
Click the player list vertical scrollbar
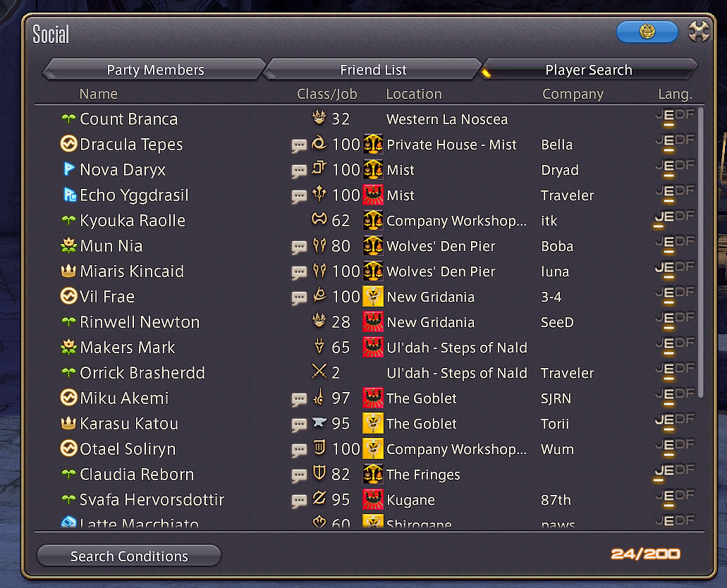[x=701, y=252]
